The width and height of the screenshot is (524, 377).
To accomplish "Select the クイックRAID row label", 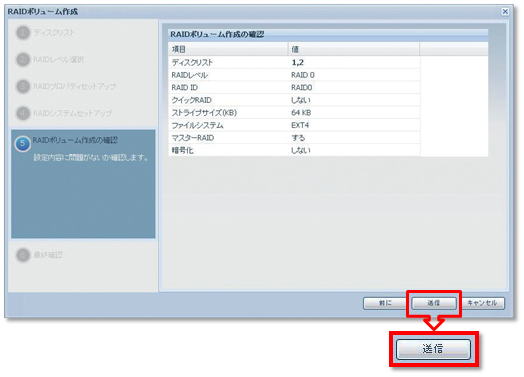I will tap(191, 100).
